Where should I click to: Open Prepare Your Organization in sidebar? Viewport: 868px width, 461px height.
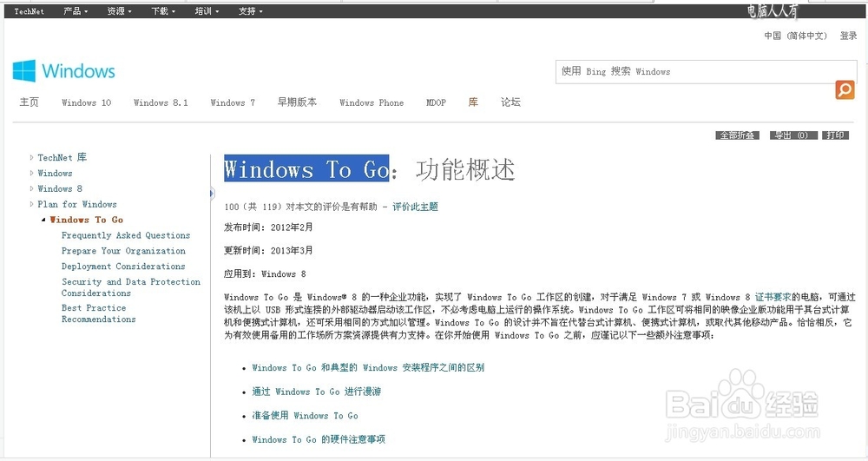(123, 251)
